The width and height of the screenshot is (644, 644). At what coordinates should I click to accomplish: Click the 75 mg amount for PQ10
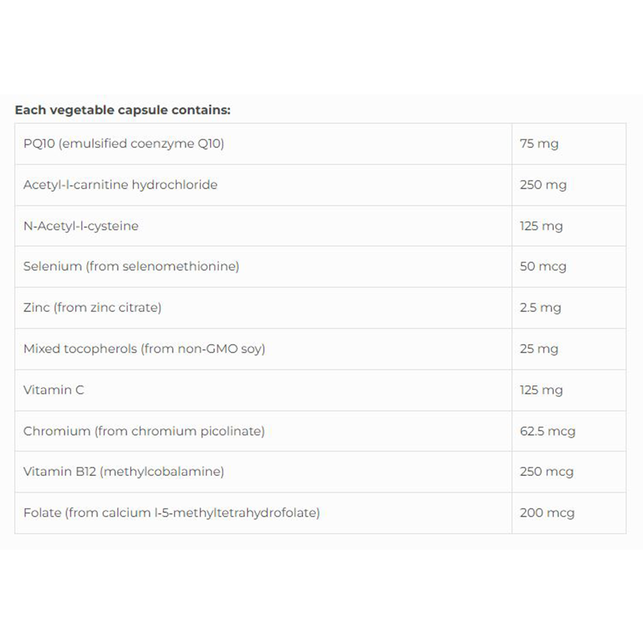[x=539, y=144]
